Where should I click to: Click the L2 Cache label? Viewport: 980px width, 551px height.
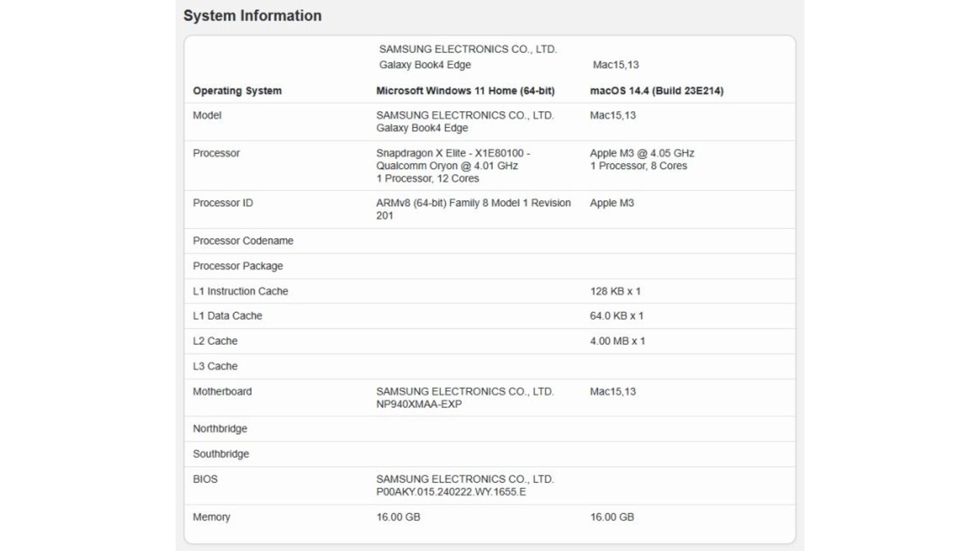click(215, 341)
